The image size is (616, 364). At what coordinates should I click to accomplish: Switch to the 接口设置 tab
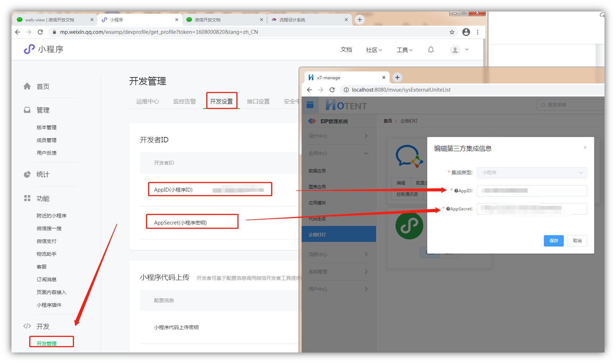pyautogui.click(x=258, y=101)
